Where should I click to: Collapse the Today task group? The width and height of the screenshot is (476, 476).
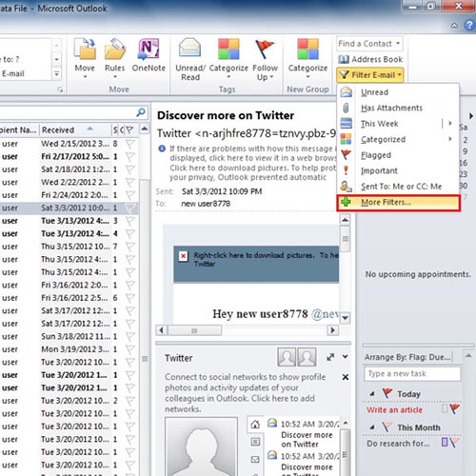[x=372, y=394]
